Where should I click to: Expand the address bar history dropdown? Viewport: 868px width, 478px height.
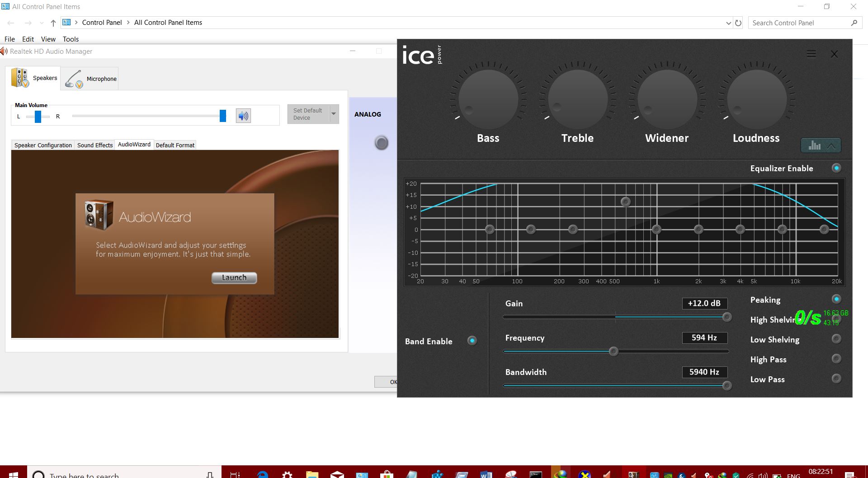point(728,23)
